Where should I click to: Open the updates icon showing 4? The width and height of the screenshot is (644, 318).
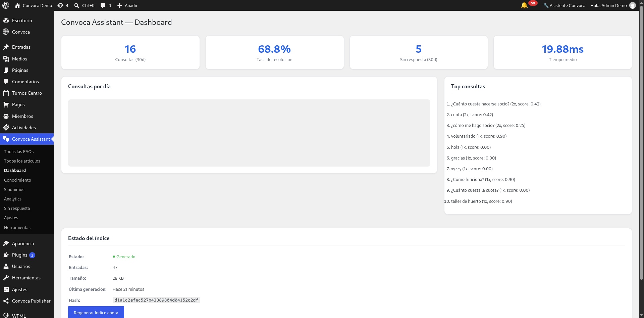coord(60,5)
